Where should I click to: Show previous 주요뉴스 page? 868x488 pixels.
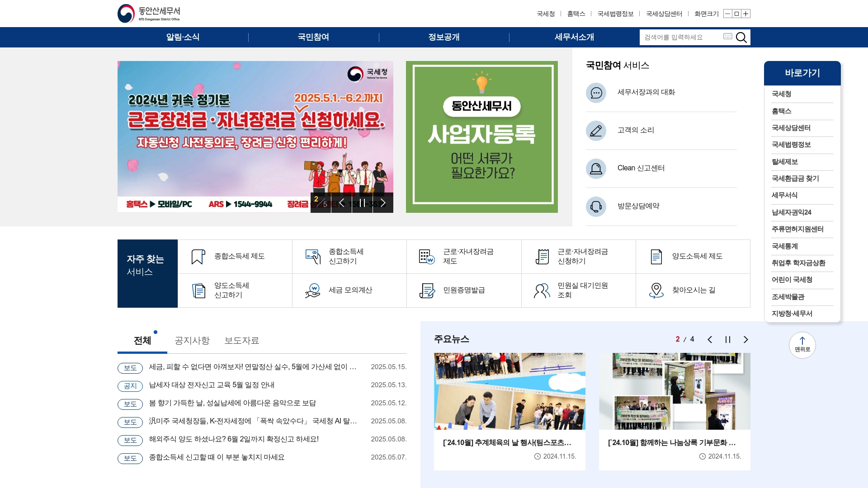coord(710,340)
